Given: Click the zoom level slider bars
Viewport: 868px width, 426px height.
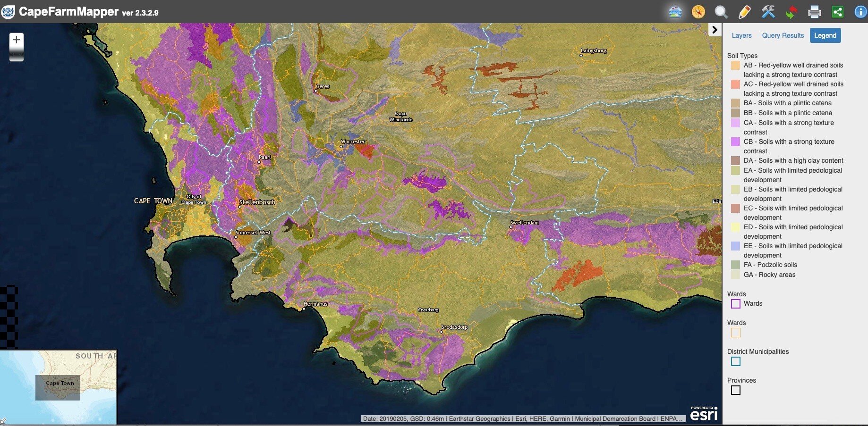Looking at the screenshot, I should (x=17, y=54).
